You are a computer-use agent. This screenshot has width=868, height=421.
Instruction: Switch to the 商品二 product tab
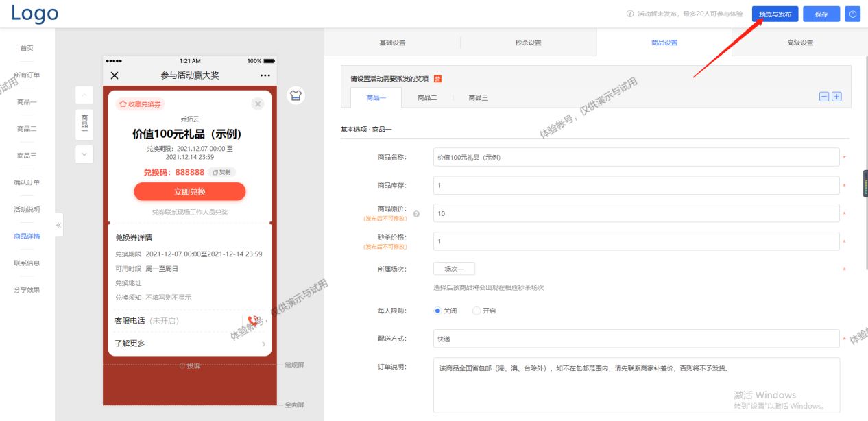click(x=426, y=97)
